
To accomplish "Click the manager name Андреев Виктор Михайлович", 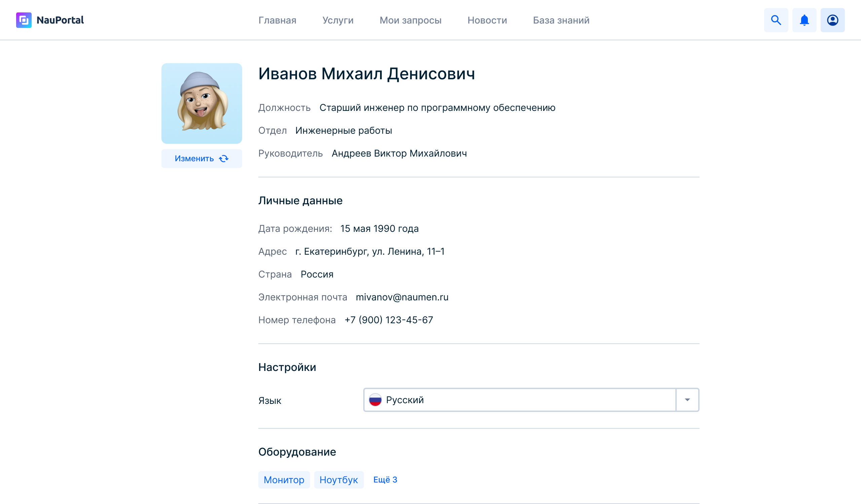I will (399, 154).
